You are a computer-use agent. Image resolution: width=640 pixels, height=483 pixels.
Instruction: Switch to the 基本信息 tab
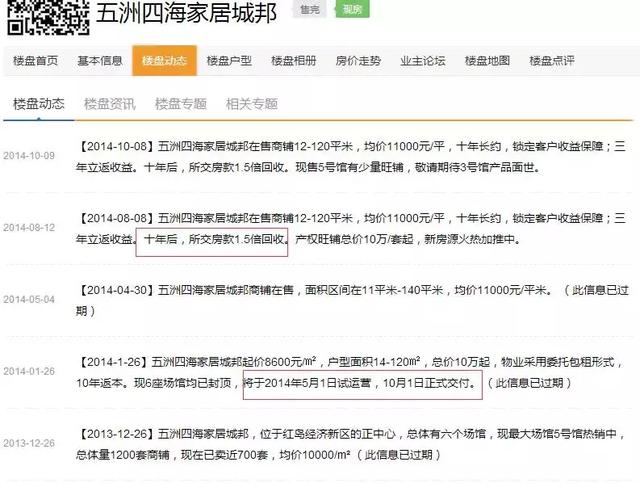(x=99, y=61)
